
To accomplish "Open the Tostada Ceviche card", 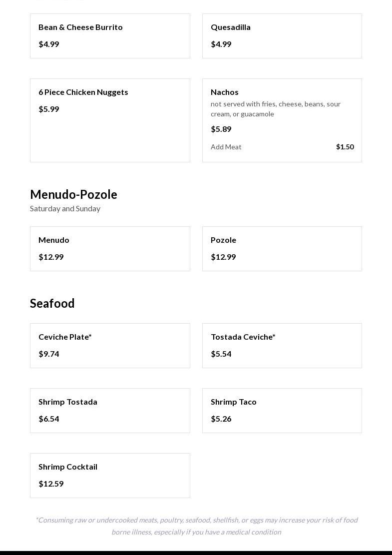I will pyautogui.click(x=282, y=346).
